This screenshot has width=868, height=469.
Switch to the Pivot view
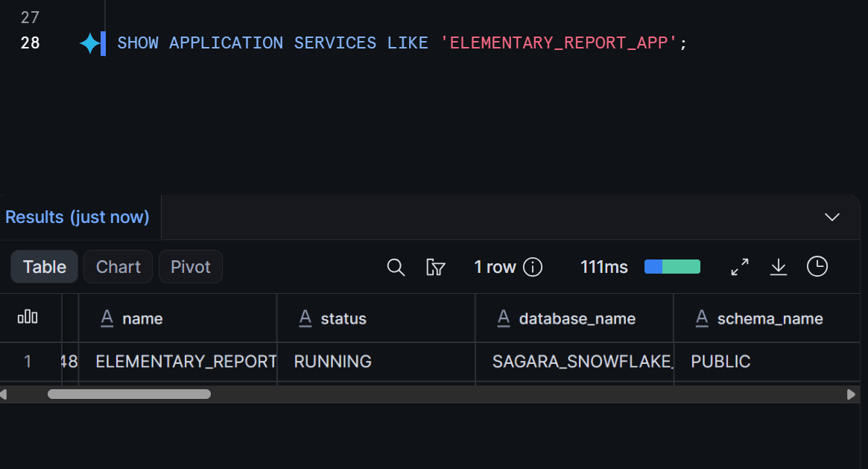(x=191, y=267)
